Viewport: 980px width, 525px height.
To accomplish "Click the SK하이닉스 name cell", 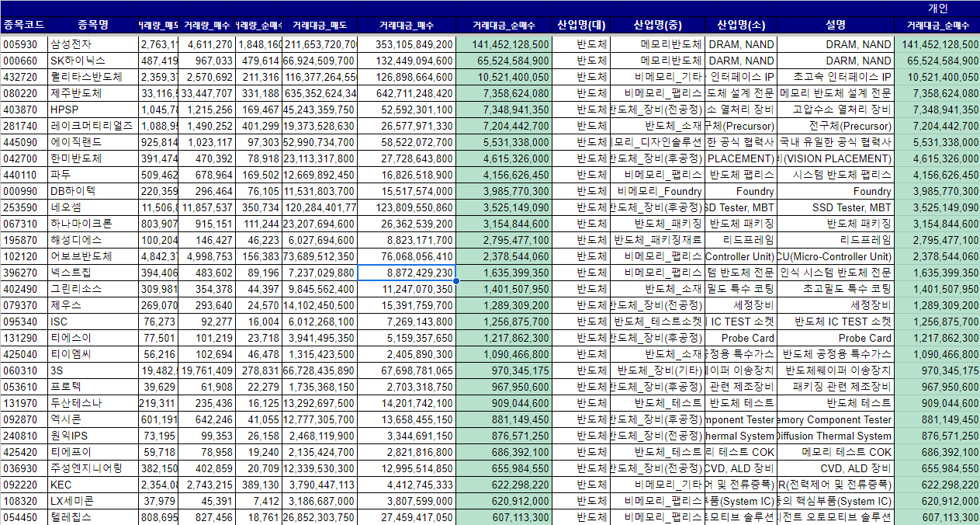I will [x=93, y=61].
